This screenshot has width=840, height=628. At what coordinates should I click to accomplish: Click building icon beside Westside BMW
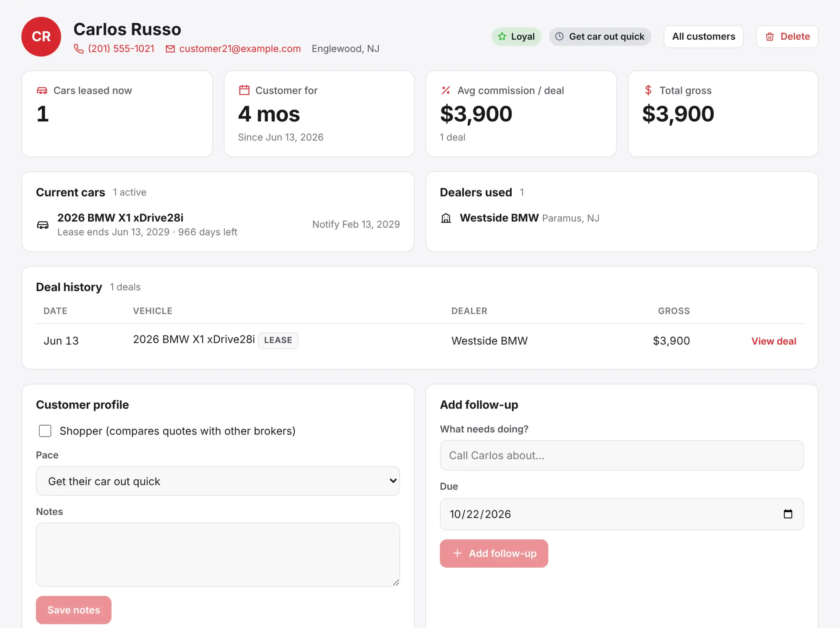[x=446, y=218]
